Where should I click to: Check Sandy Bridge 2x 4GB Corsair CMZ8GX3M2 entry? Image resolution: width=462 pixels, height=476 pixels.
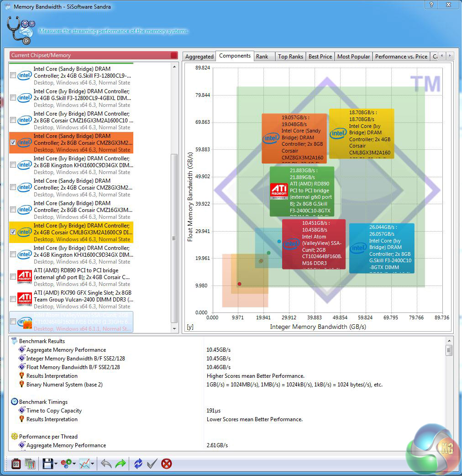(13, 187)
